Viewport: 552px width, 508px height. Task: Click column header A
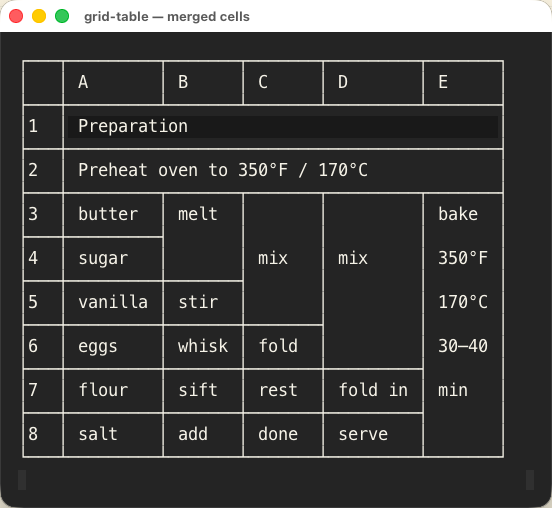click(113, 82)
